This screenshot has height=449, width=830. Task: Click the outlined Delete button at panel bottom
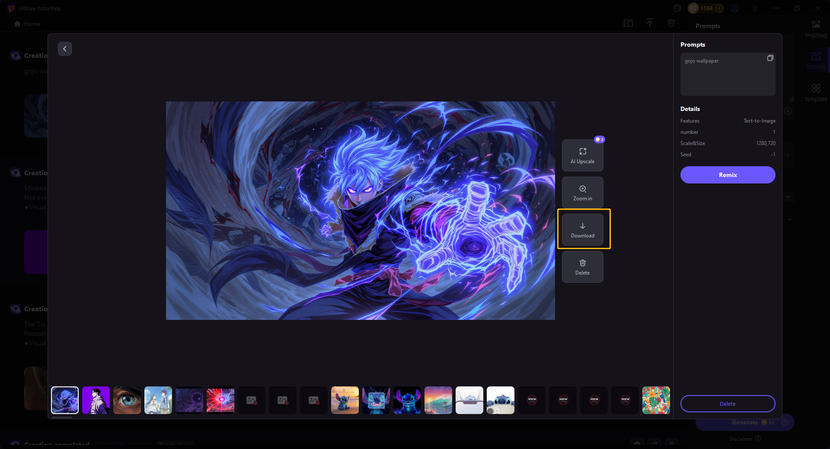pyautogui.click(x=727, y=403)
